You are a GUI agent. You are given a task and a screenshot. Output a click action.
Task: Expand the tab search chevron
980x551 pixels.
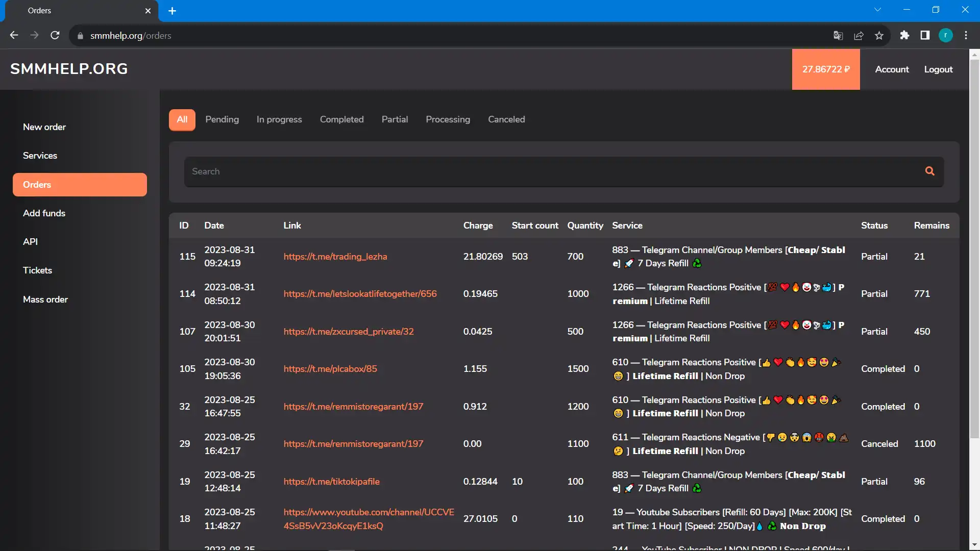click(877, 10)
